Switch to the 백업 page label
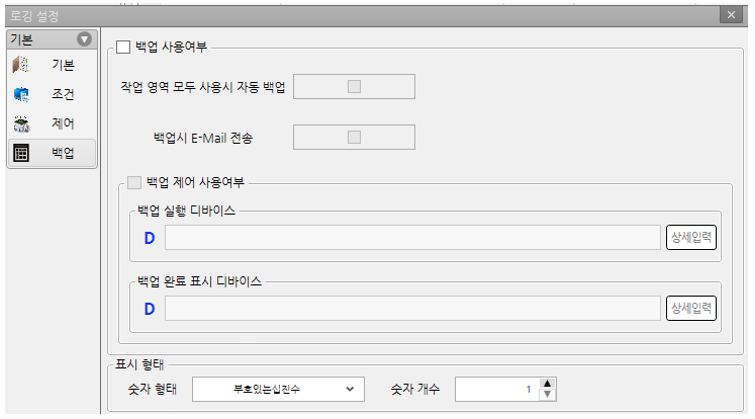 point(63,153)
